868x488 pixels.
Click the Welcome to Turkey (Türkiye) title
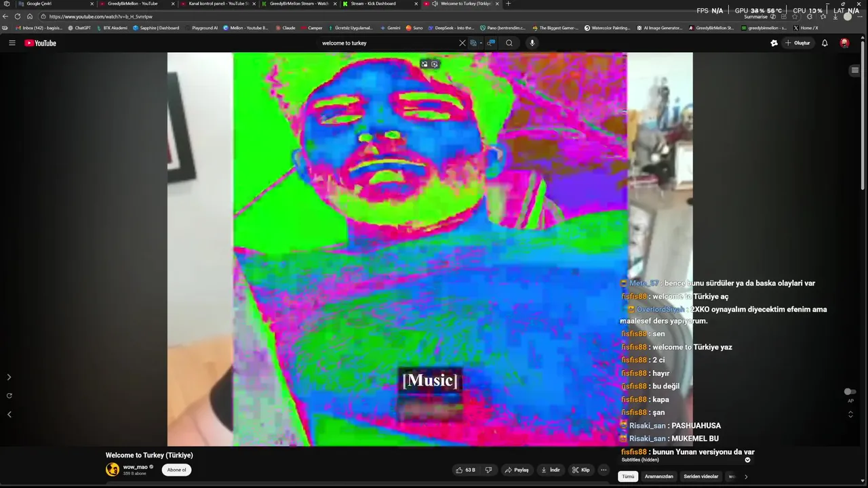[x=149, y=455]
